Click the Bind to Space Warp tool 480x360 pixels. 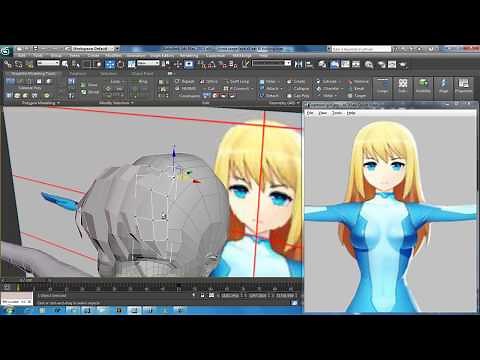pyautogui.click(x=29, y=64)
